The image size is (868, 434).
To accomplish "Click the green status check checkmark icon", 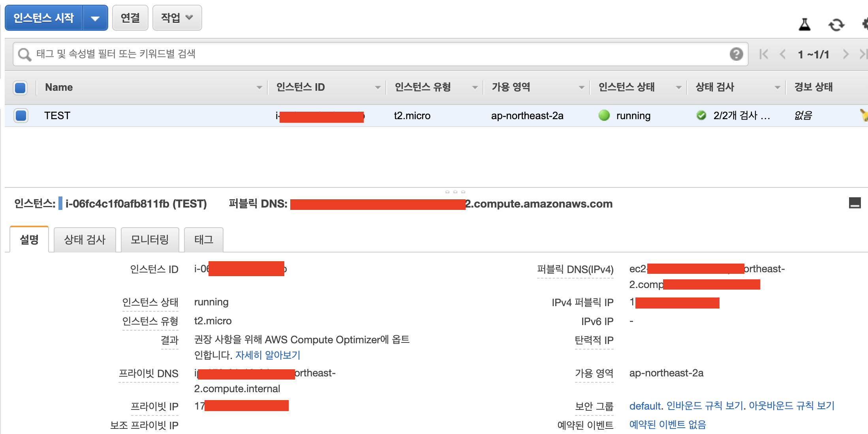I will (x=701, y=115).
